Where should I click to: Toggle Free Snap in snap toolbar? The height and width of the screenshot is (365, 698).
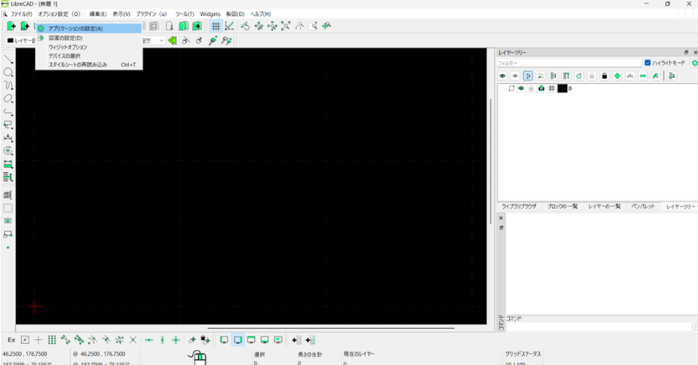[25, 340]
